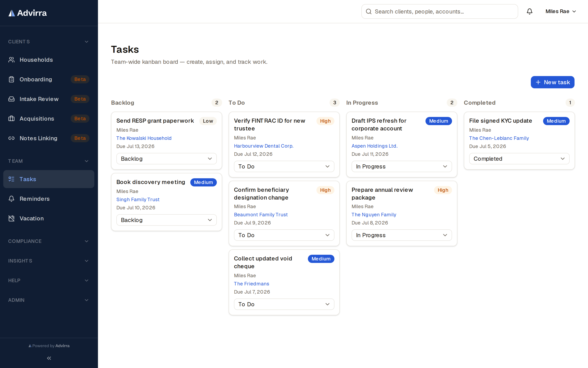This screenshot has width=588, height=368.
Task: Click the Advirra logo icon
Action: point(12,13)
